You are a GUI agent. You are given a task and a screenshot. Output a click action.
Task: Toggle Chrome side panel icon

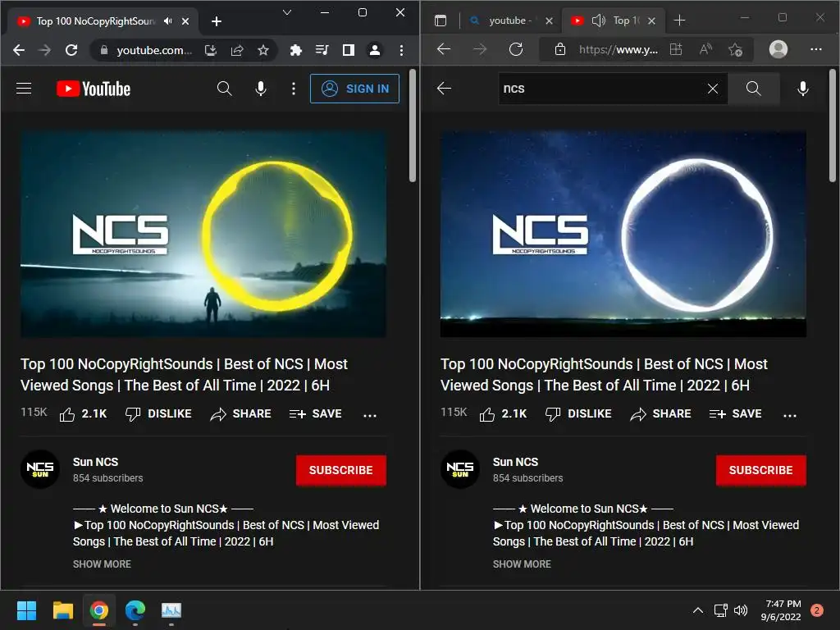click(x=348, y=50)
